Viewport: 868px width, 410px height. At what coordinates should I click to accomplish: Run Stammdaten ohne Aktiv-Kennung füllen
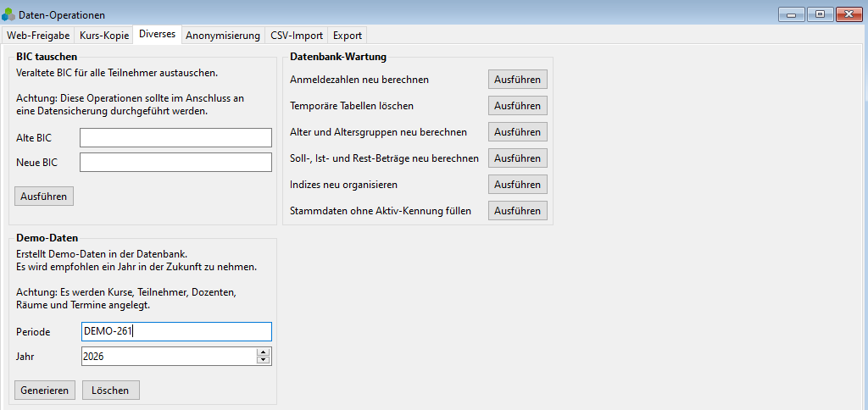point(518,211)
